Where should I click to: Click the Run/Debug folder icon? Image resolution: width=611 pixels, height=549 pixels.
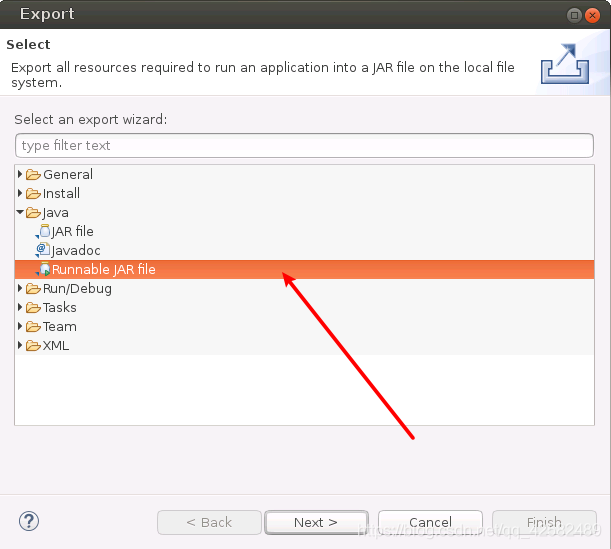click(x=34, y=289)
